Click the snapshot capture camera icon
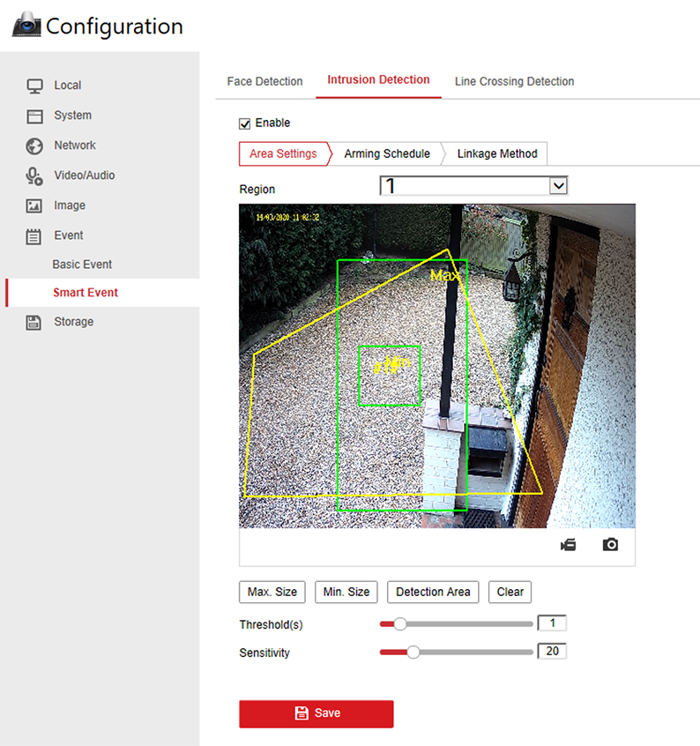Screen dimensions: 700x746 tap(610, 545)
